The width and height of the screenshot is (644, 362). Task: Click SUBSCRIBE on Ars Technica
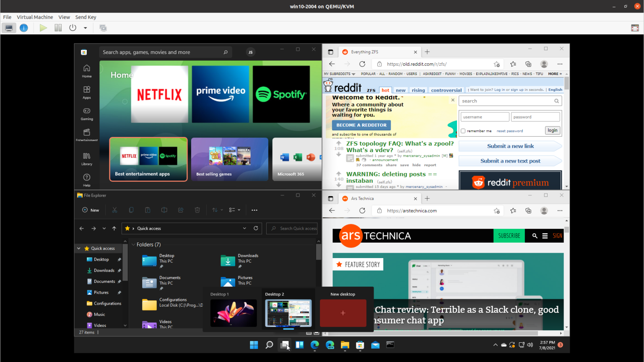click(x=509, y=235)
